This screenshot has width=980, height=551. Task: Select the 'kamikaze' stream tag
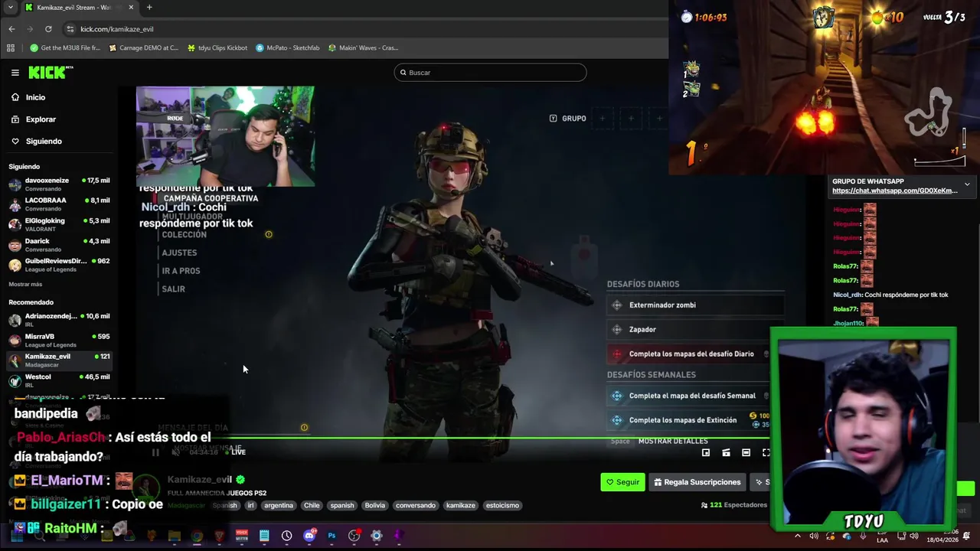pyautogui.click(x=461, y=505)
